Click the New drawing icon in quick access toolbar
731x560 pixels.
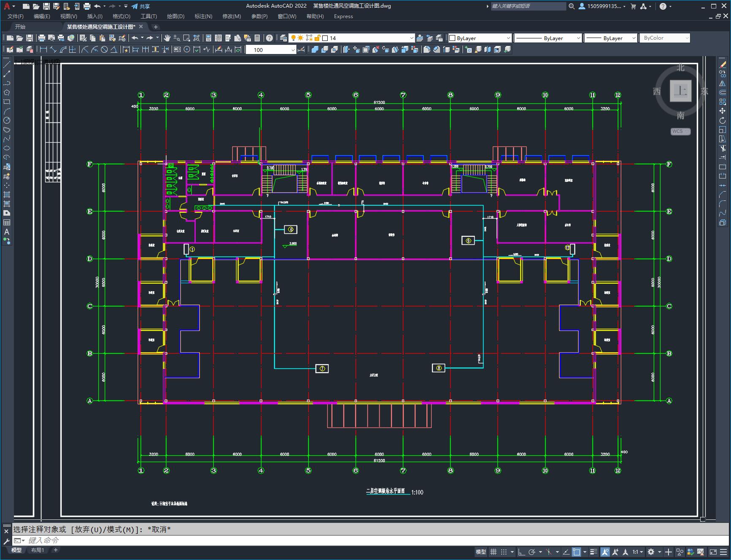coord(26,6)
